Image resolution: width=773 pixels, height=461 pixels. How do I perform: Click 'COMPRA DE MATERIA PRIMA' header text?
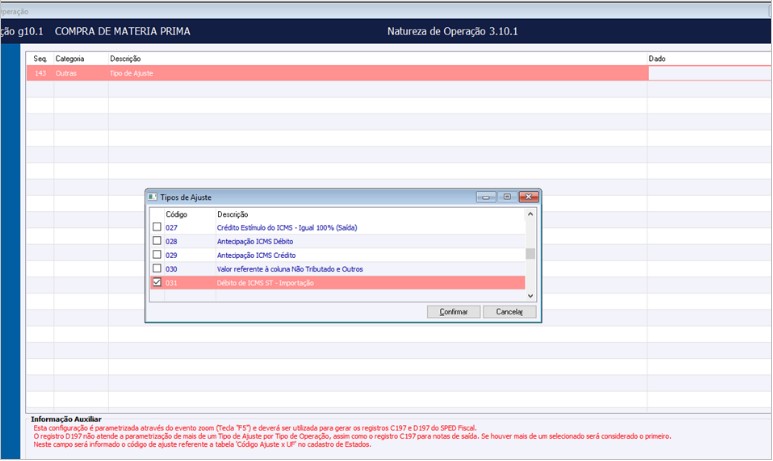tap(122, 32)
